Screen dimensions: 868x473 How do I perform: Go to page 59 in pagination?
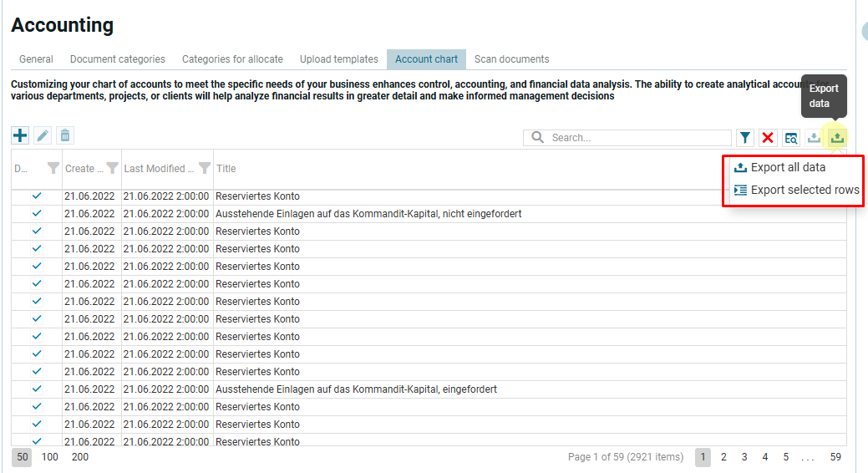pos(835,457)
